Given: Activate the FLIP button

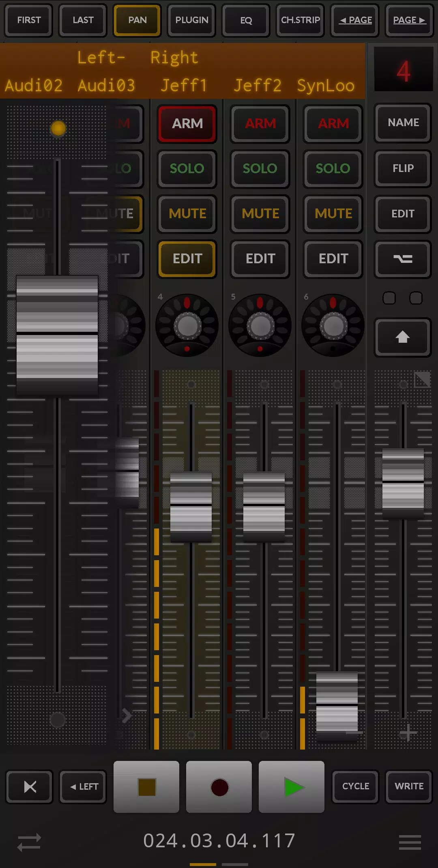Looking at the screenshot, I should (x=403, y=168).
